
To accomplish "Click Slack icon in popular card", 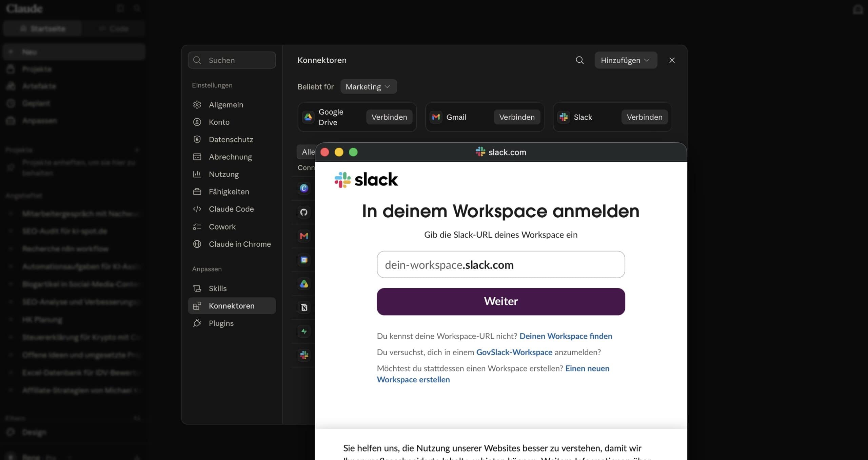I will click(564, 117).
